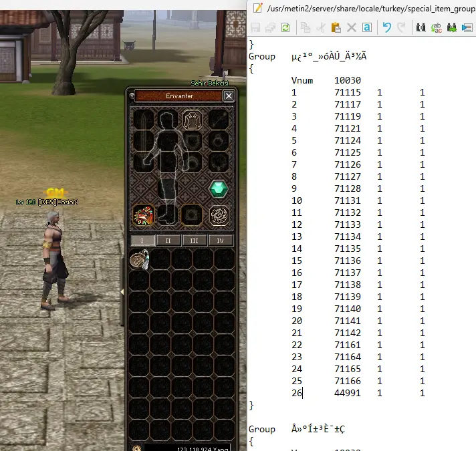476x451 pixels.
Task: Click the Sehir Bekcisi NPC name label
Action: [x=209, y=83]
